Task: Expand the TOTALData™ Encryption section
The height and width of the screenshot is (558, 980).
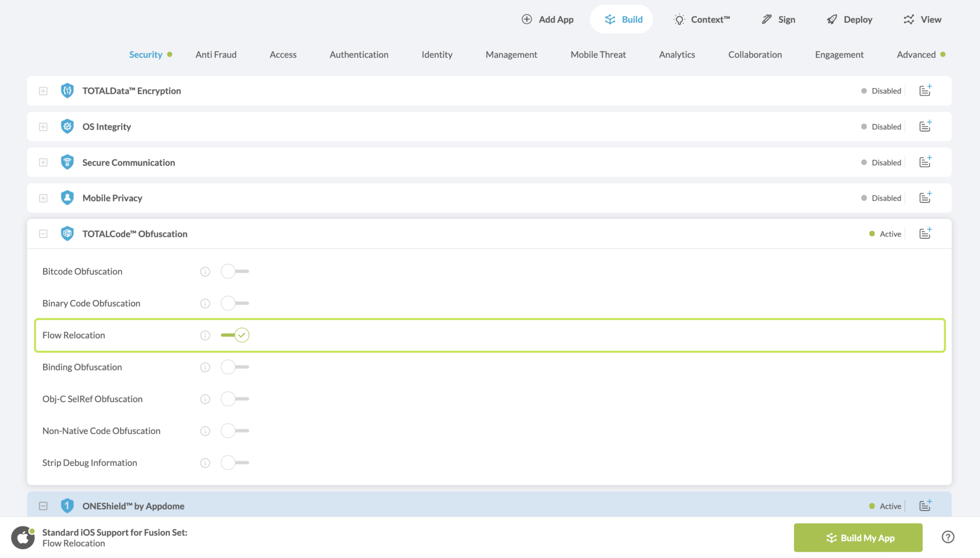Action: [43, 90]
